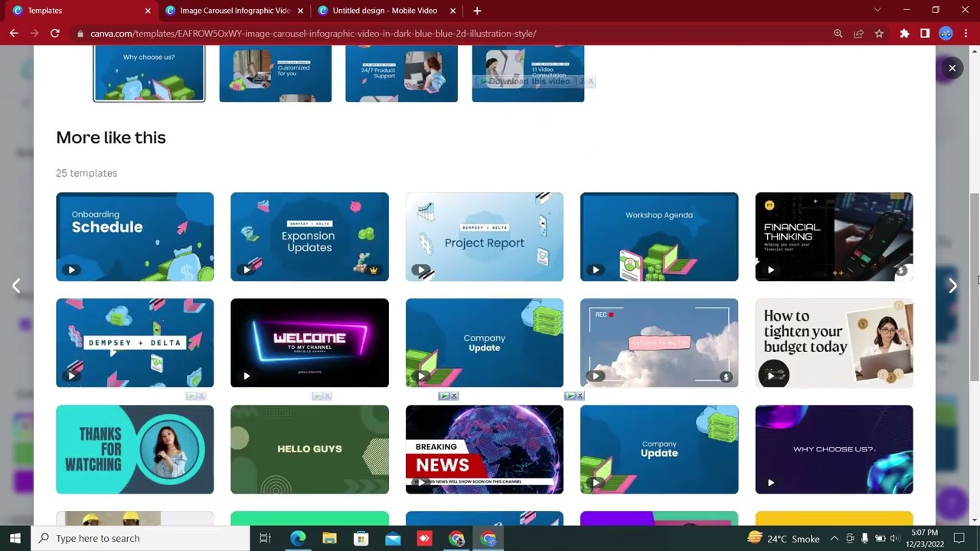Screen dimensions: 980x551
Task: Expand the hidden system tray icons
Action: pyautogui.click(x=835, y=538)
